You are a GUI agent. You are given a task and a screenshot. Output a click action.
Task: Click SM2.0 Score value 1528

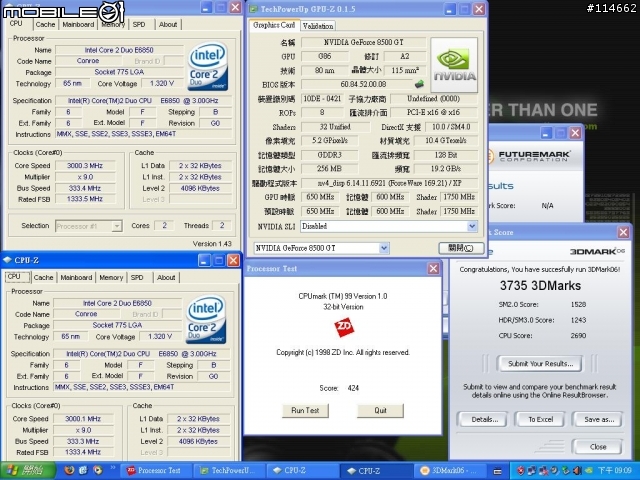coord(578,304)
